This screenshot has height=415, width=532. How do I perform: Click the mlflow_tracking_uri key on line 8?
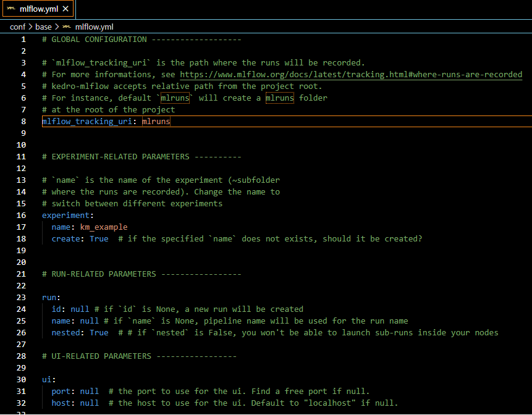pos(87,122)
